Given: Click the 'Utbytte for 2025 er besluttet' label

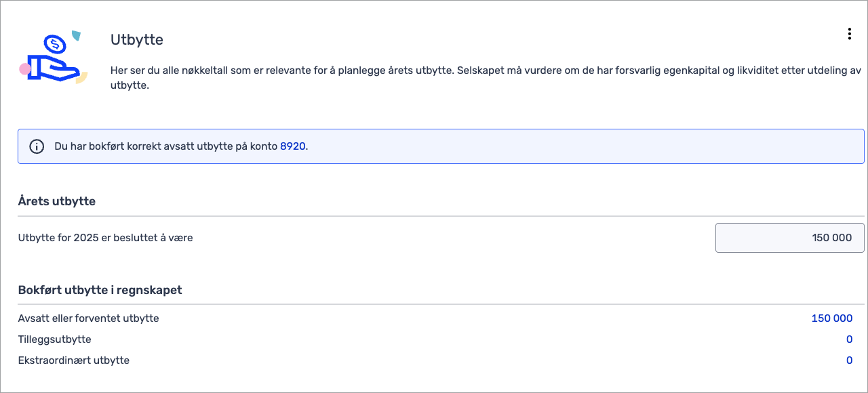Looking at the screenshot, I should coord(105,238).
